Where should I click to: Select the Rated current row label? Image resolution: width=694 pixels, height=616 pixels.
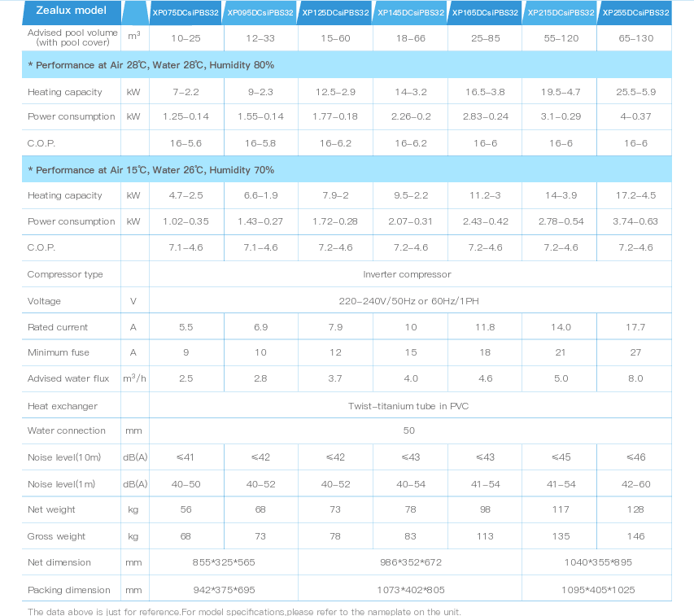[x=59, y=327]
